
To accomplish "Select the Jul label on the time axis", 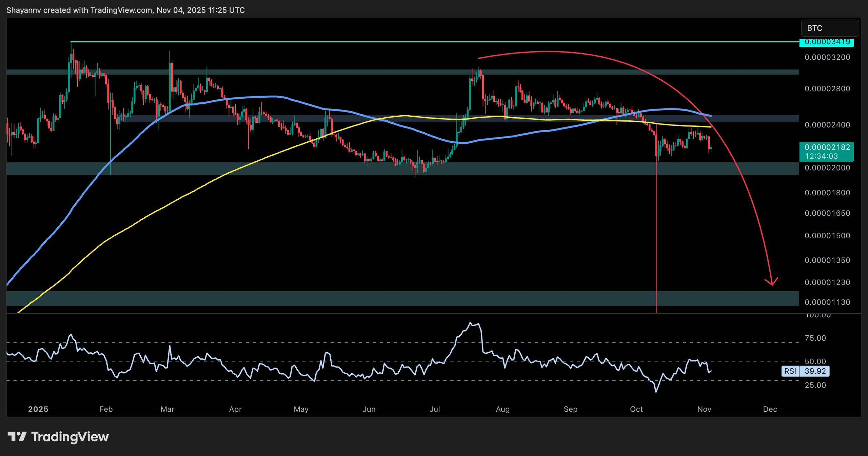I will click(434, 409).
